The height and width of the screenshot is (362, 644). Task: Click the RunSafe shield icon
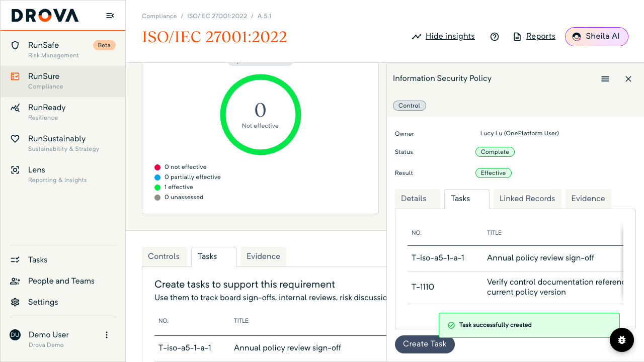pyautogui.click(x=15, y=45)
